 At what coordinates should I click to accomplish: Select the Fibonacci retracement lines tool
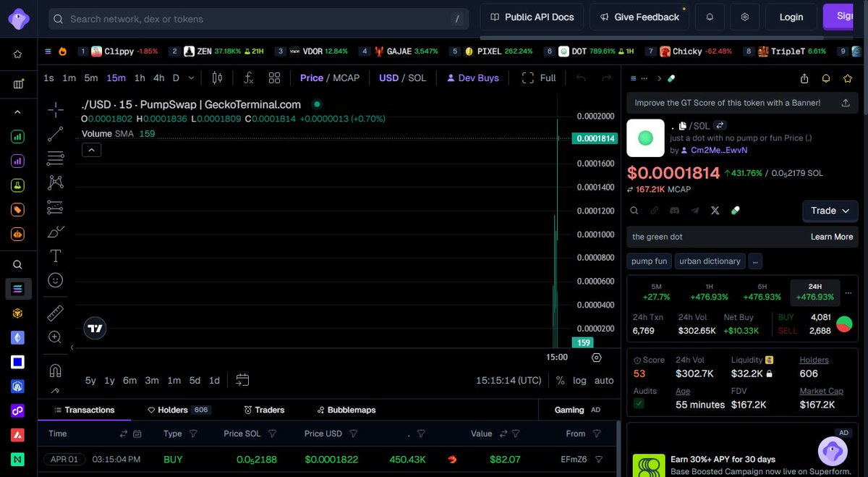(x=56, y=158)
